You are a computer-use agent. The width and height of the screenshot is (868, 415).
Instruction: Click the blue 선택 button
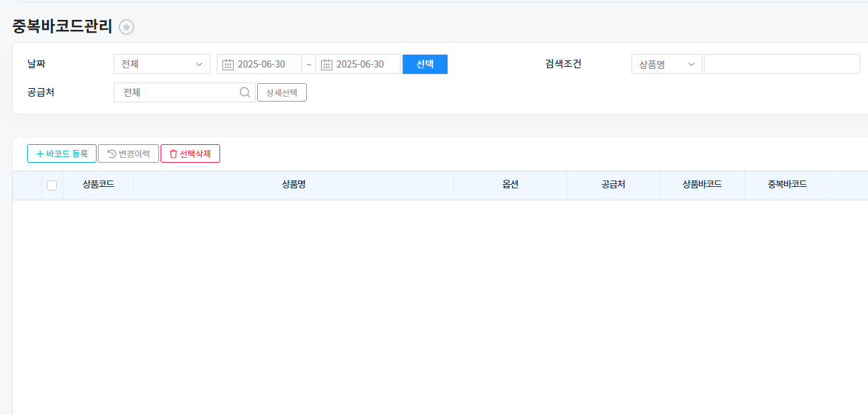[x=425, y=65]
